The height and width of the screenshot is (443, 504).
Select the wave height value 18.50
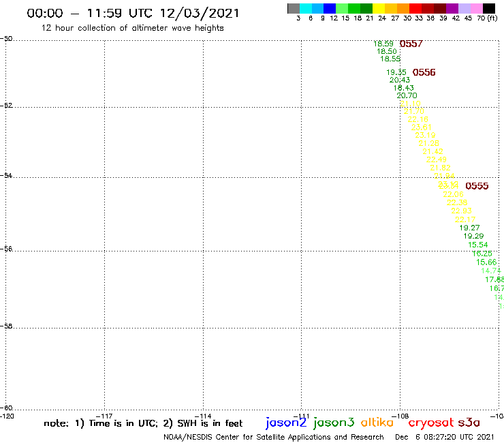387,52
